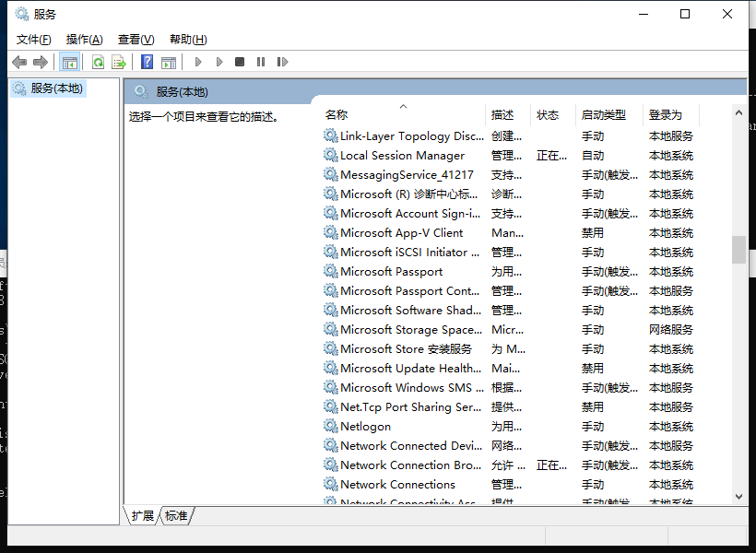
Task: Sort by the 名称 column header
Action: coord(404,114)
